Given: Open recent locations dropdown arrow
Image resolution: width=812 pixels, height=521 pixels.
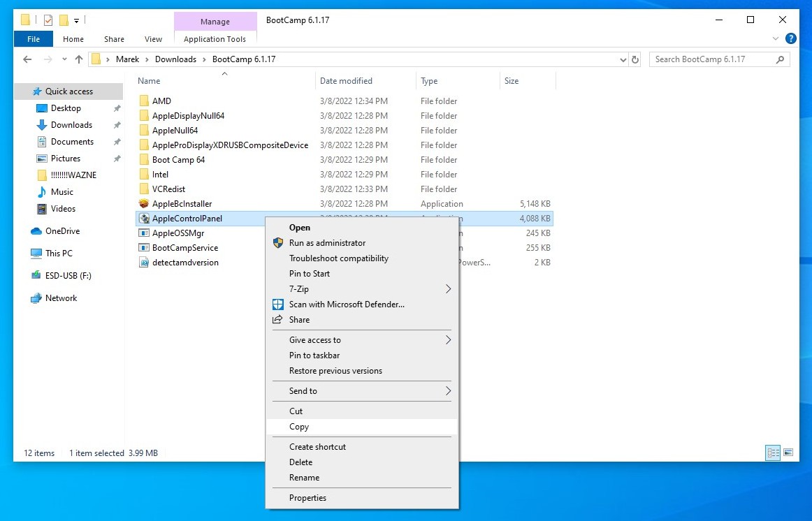Looking at the screenshot, I should [x=64, y=59].
